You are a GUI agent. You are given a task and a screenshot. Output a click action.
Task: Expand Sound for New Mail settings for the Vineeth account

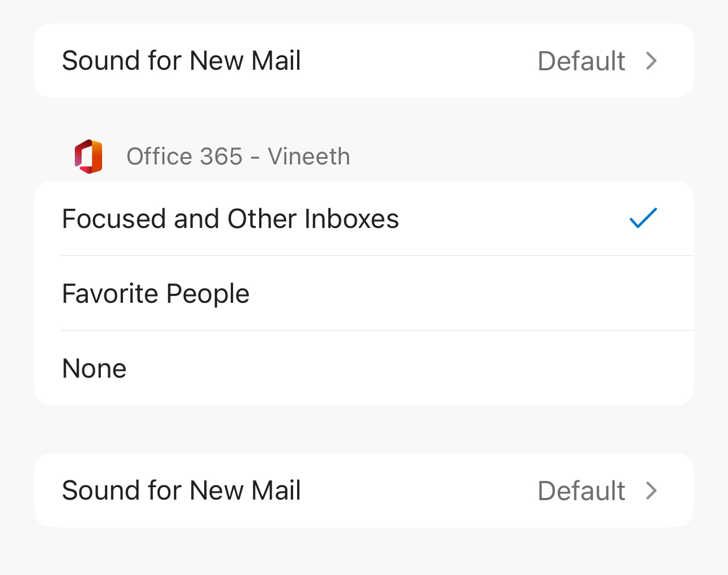(363, 491)
